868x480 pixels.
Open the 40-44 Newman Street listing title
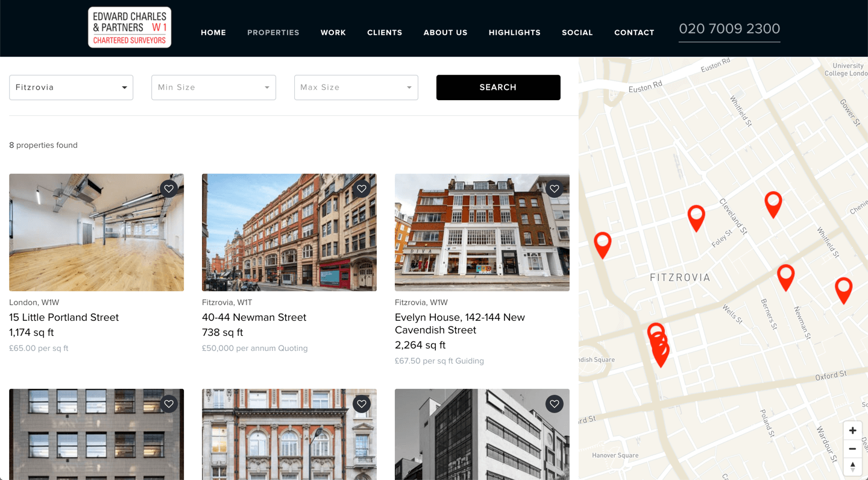click(x=254, y=317)
